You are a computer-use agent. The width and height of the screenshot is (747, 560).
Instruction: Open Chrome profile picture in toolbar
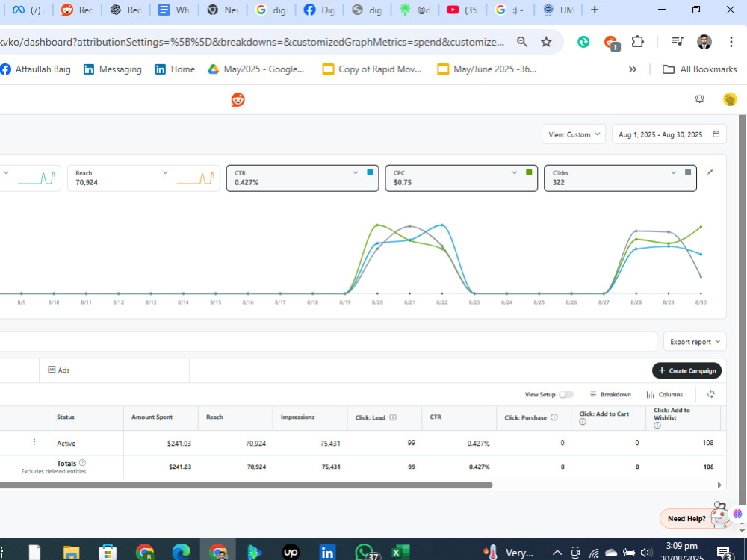coord(704,42)
